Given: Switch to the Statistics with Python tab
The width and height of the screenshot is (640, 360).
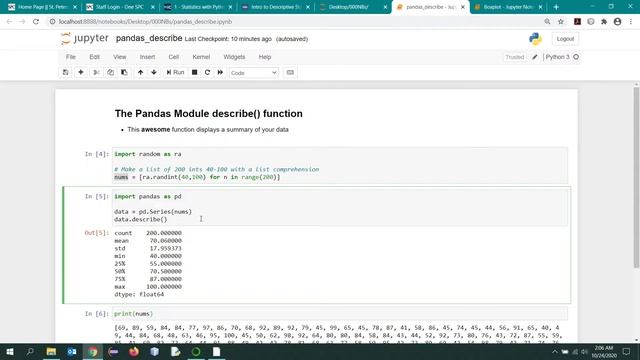Looking at the screenshot, I should [198, 7].
